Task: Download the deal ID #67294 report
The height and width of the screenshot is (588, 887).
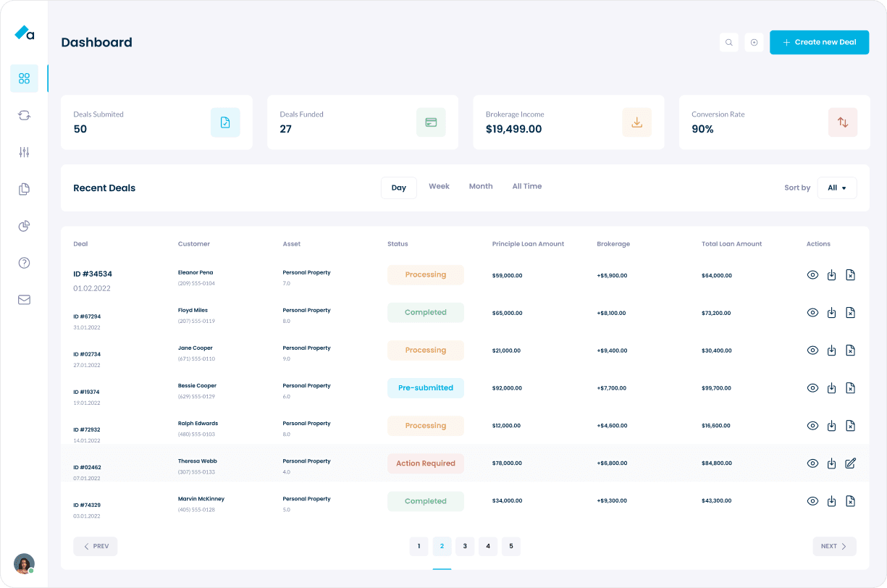Action: [x=831, y=313]
